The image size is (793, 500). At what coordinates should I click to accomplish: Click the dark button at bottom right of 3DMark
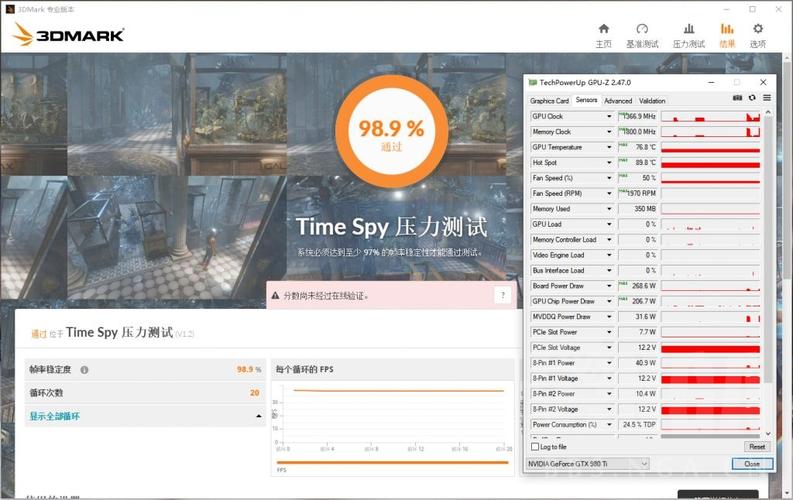click(x=718, y=494)
